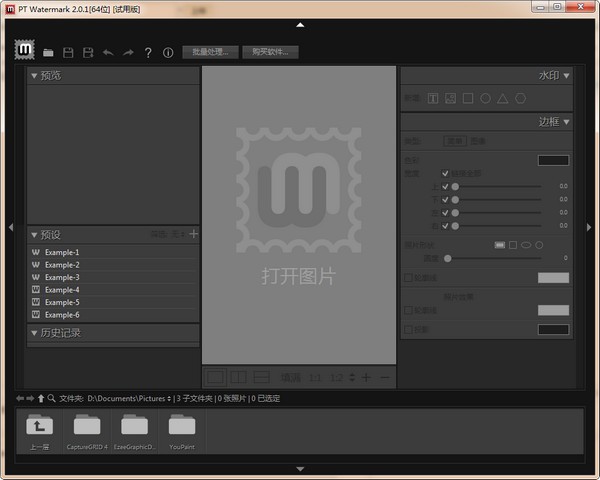Add a text watermark with T icon
The height and width of the screenshot is (480, 600).
click(433, 98)
